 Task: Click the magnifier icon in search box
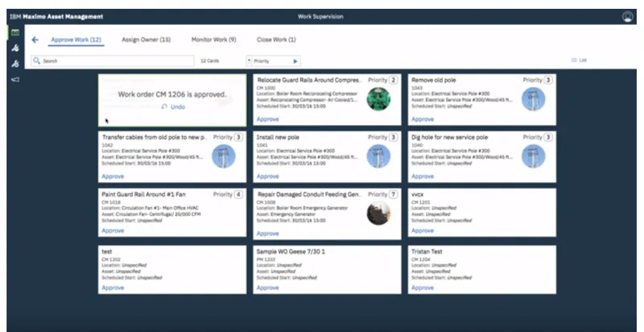coord(36,60)
